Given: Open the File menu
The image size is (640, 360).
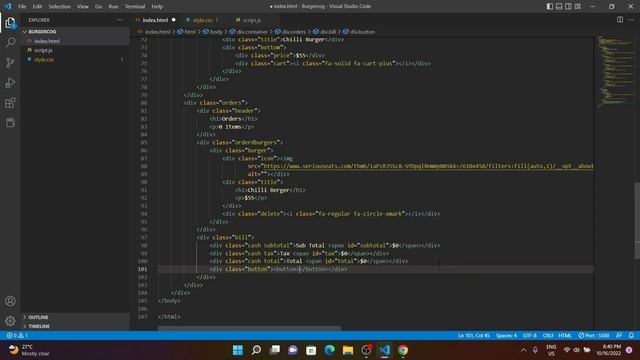Looking at the screenshot, I should click(22, 7).
